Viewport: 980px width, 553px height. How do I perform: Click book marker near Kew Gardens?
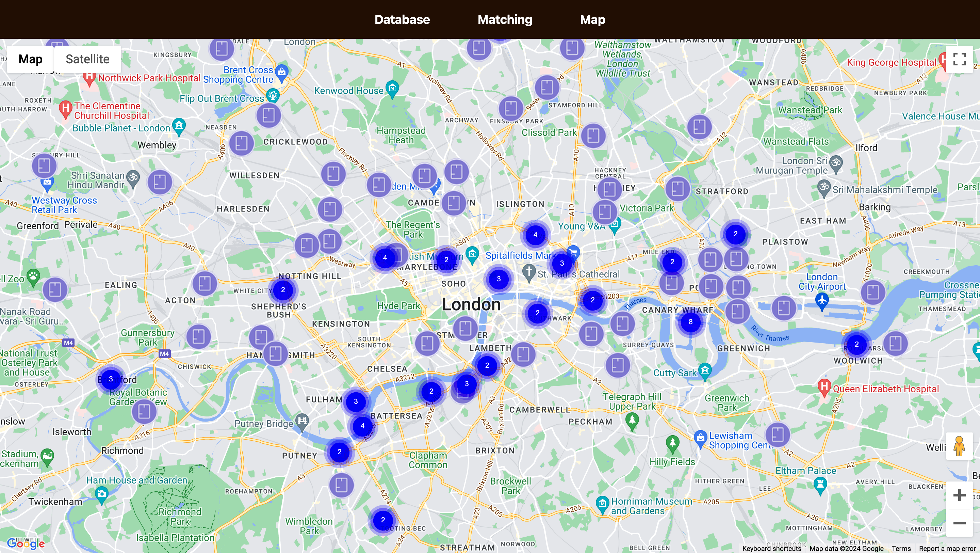(x=144, y=412)
